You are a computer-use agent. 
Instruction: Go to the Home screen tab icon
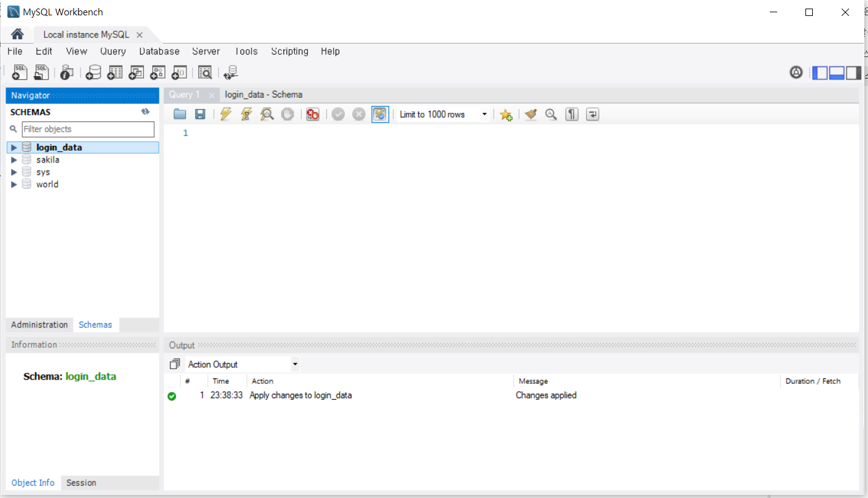(x=17, y=34)
